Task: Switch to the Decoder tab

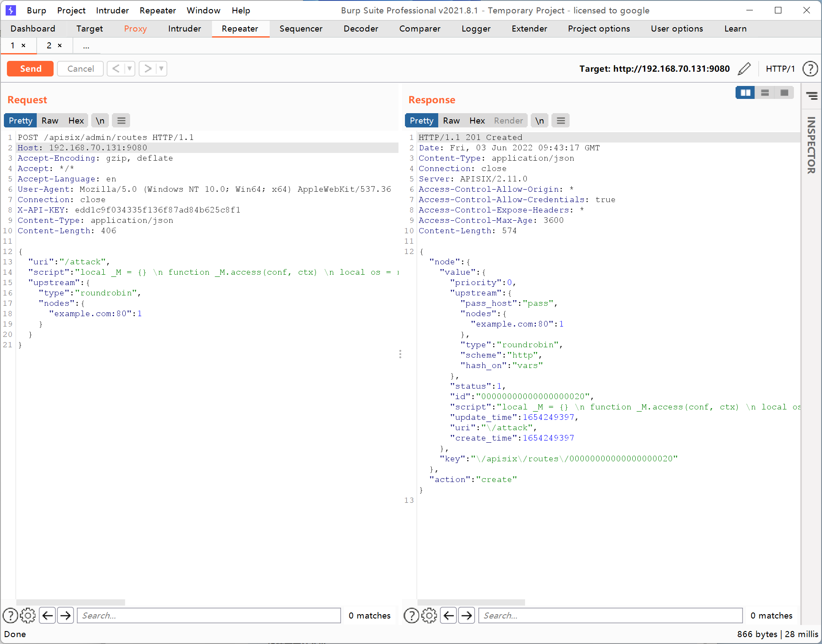Action: click(x=361, y=29)
